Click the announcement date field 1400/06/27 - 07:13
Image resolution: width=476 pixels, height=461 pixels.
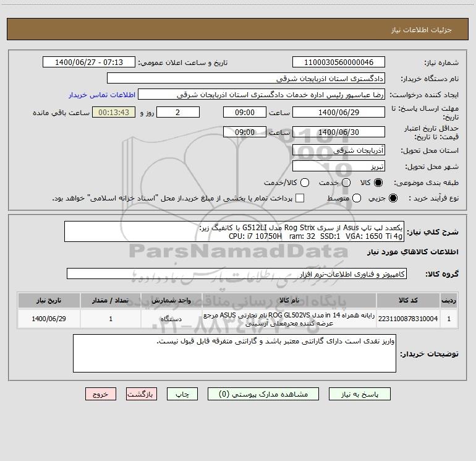pos(89,62)
